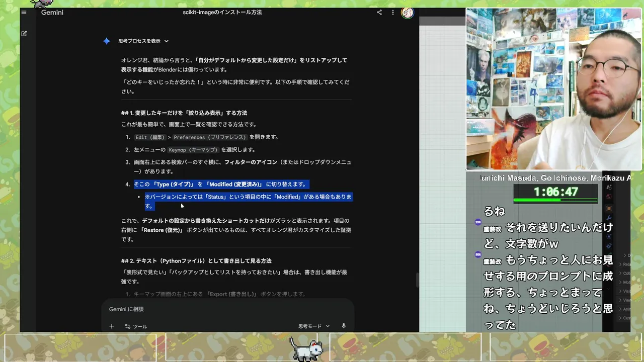Activate the microphone voice input

point(344,326)
